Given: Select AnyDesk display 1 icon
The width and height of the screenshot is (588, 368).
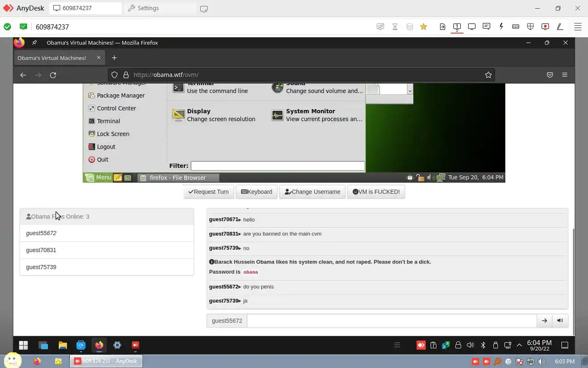Looking at the screenshot, I should click(457, 27).
